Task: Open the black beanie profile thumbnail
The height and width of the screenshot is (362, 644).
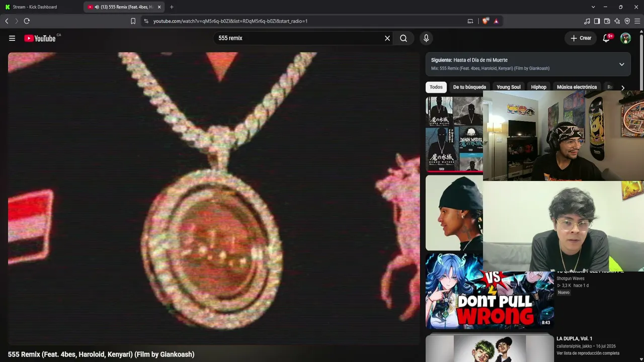Action: coord(454,213)
